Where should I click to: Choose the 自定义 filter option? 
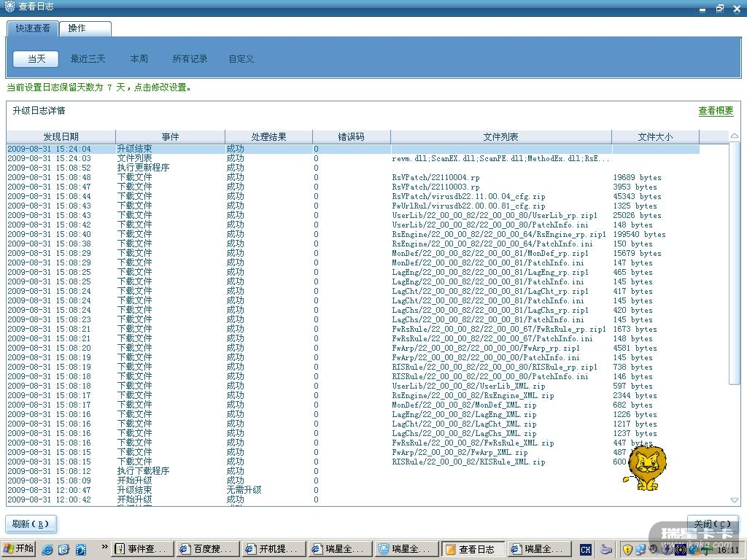pos(241,59)
